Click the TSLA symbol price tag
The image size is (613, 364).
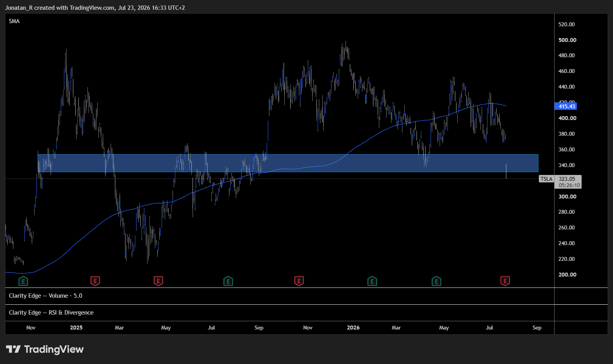pos(546,179)
